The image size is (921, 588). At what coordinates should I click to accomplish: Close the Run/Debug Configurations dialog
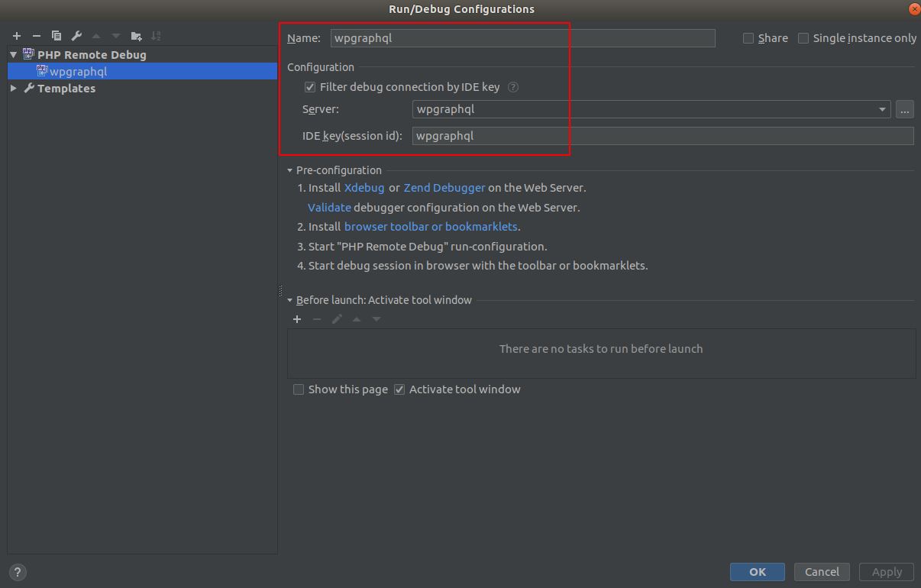(914, 8)
